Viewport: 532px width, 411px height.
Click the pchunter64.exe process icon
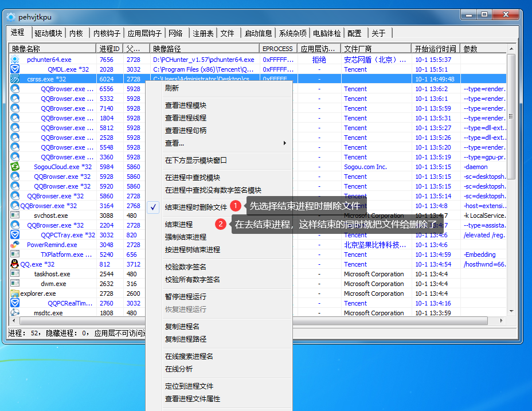click(15, 60)
